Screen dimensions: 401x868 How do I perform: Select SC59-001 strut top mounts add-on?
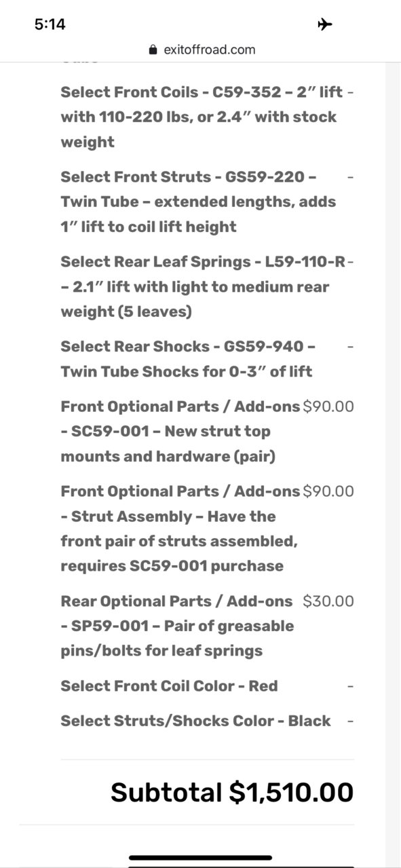pos(180,431)
